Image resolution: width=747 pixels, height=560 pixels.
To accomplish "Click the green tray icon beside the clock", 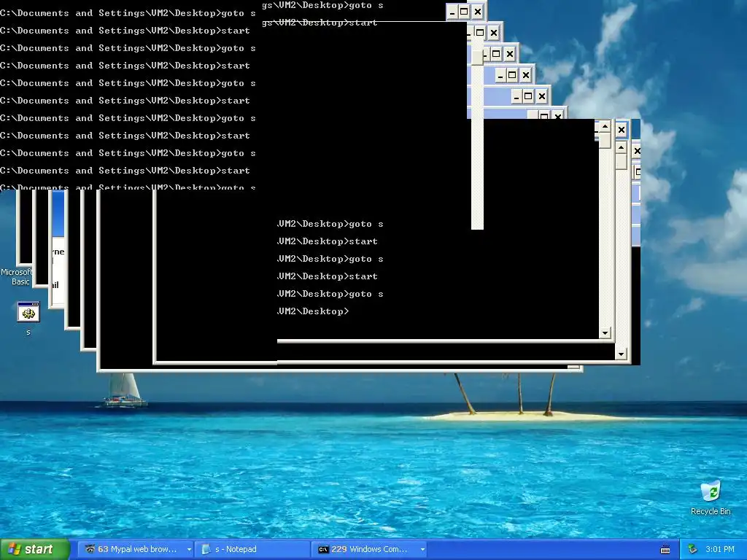I will (693, 549).
